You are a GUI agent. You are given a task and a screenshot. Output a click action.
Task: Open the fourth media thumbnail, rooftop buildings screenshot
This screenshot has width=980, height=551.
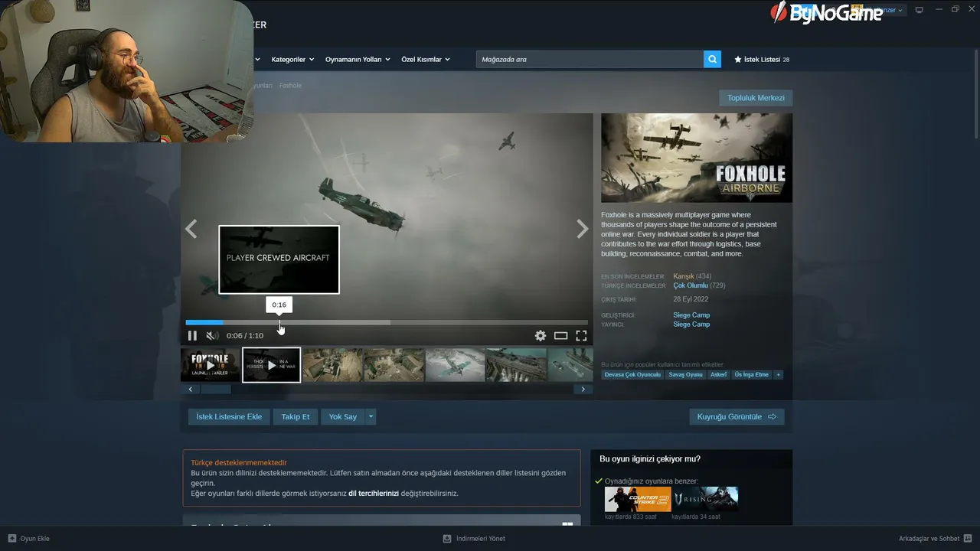[394, 365]
